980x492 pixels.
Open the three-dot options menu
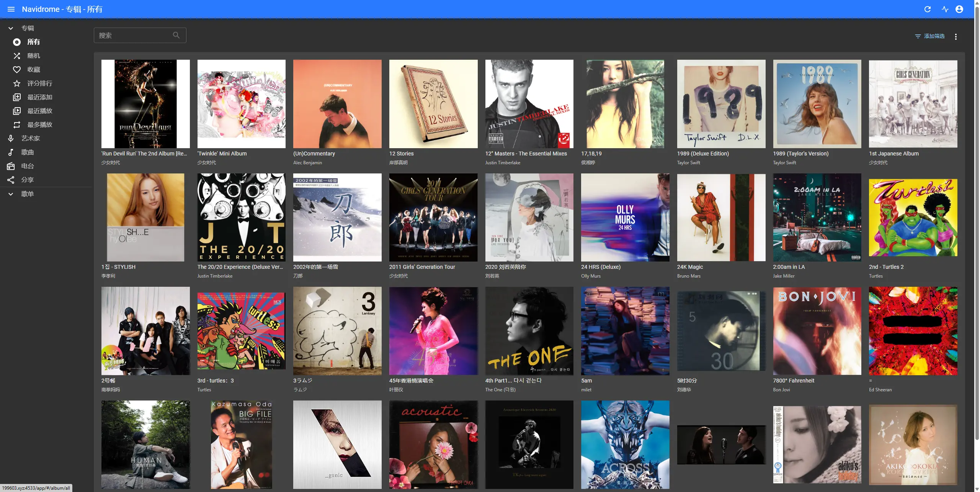coord(955,37)
